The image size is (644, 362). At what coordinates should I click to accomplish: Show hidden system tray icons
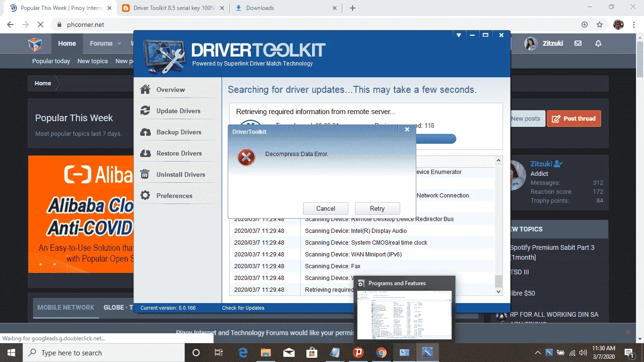[x=538, y=353]
